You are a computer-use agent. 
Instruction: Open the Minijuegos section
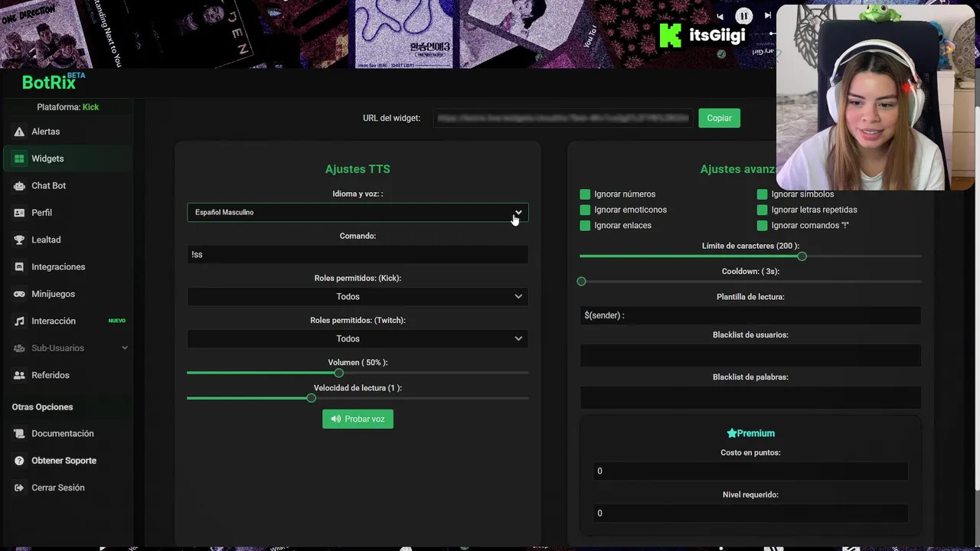[67, 294]
